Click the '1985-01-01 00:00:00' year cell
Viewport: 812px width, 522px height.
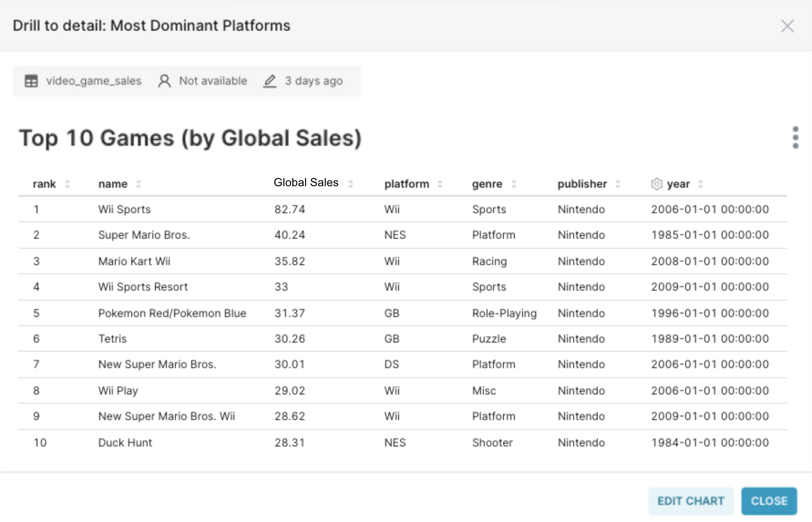click(x=710, y=235)
